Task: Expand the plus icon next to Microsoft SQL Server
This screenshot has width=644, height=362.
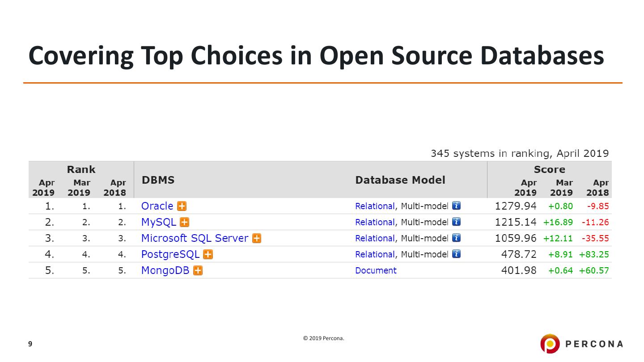Action: (x=257, y=238)
